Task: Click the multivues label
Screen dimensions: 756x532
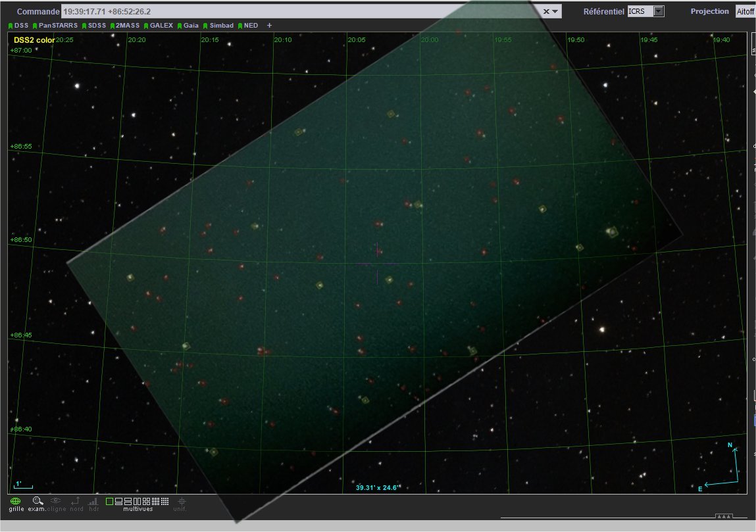Action: click(138, 509)
